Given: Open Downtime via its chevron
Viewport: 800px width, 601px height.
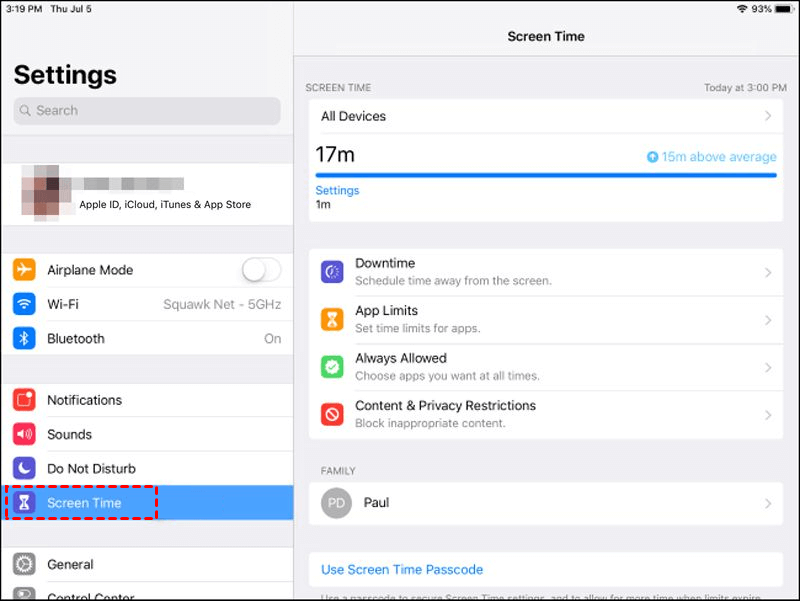Looking at the screenshot, I should click(x=768, y=272).
